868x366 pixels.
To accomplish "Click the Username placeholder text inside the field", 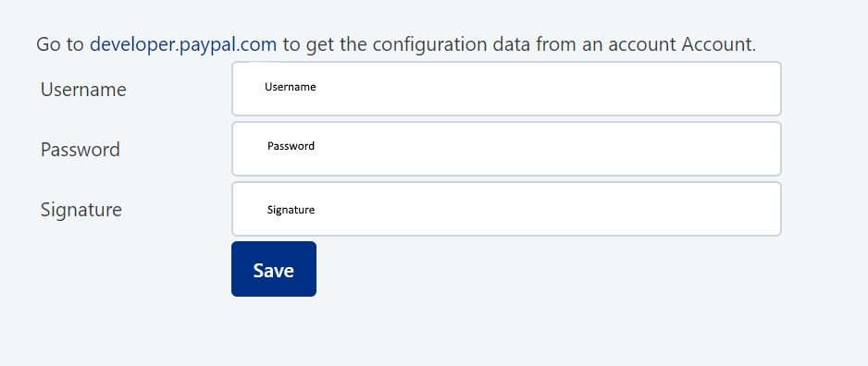I will coord(290,87).
